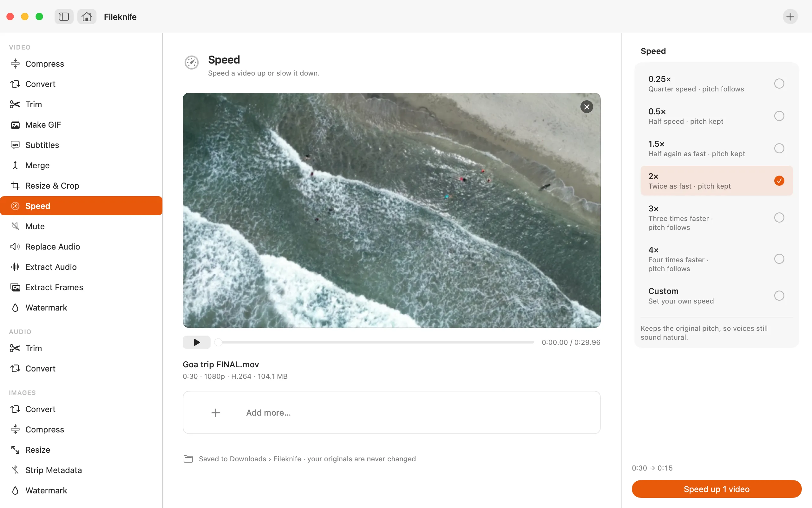
Task: Open Images Convert in sidebar
Action: pos(81,409)
